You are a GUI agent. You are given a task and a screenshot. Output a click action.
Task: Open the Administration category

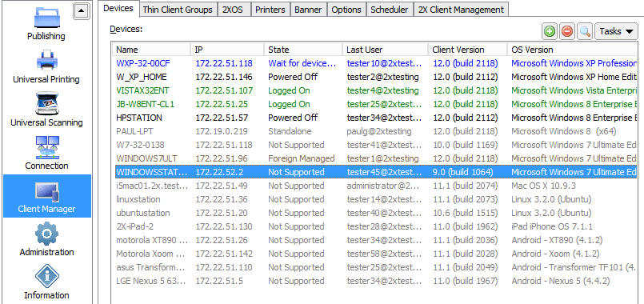(x=46, y=239)
